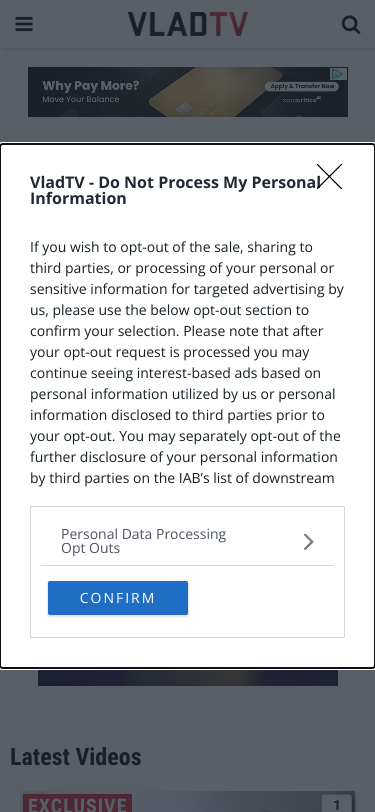The height and width of the screenshot is (812, 375).
Task: Tap Apply & Transfer Now in ad
Action: [302, 86]
